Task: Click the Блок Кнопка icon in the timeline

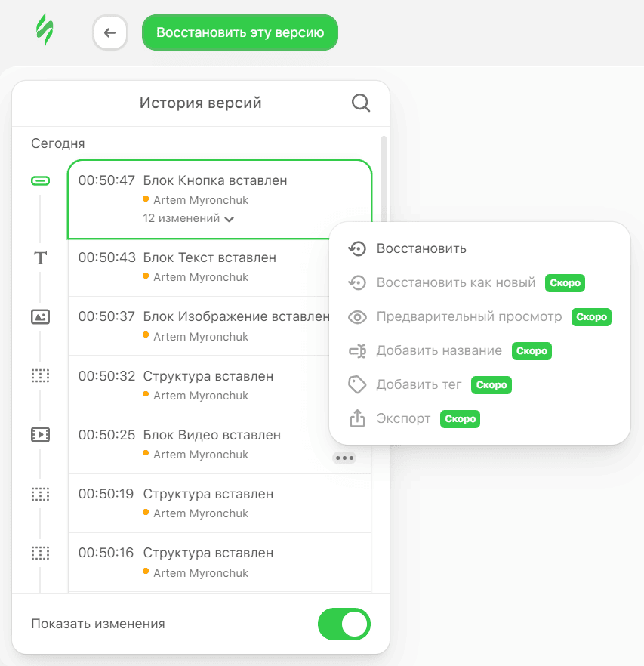Action: coord(40,181)
